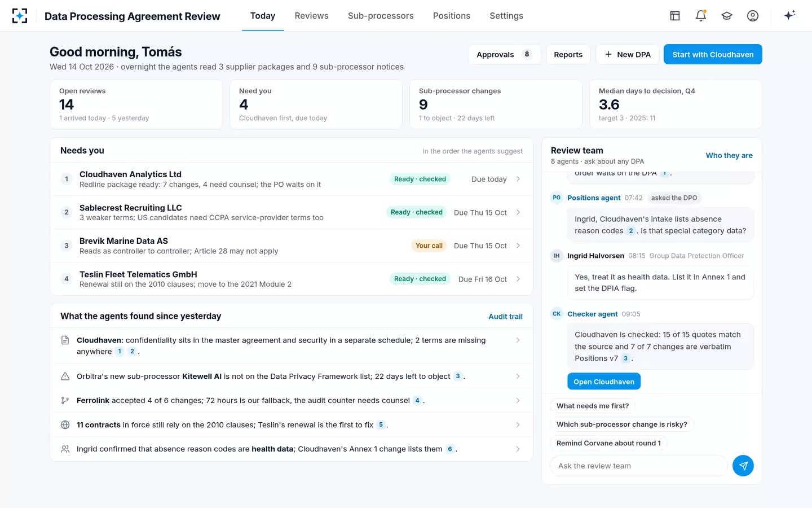Expand the Ferrolink finding chevron
Viewport: 812px width, 508px height.
[x=518, y=401]
